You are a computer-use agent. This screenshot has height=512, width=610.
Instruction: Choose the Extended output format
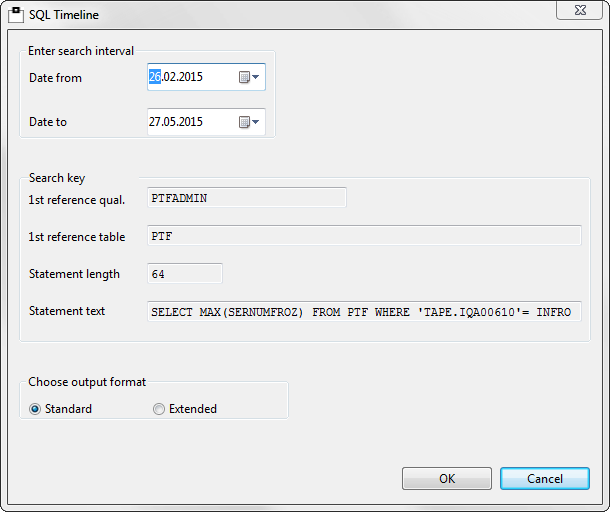coord(159,408)
